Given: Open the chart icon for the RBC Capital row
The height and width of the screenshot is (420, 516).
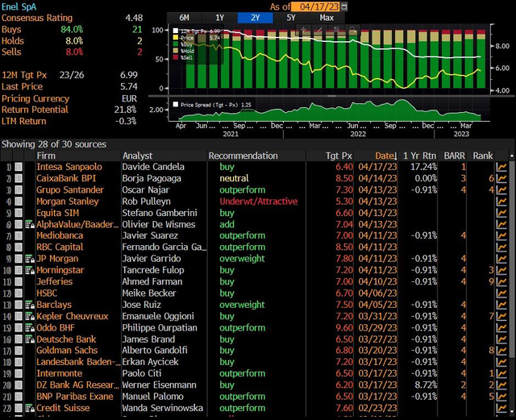Looking at the screenshot, I should 501,247.
